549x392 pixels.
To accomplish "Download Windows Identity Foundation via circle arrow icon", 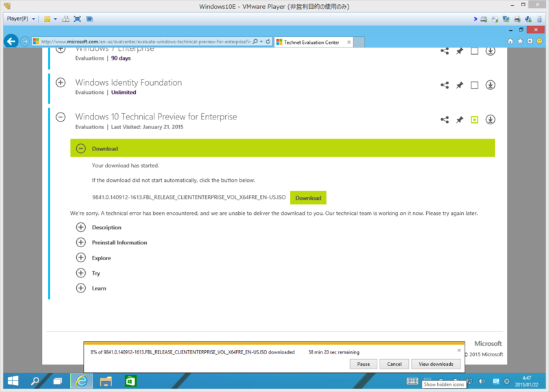I will point(490,85).
